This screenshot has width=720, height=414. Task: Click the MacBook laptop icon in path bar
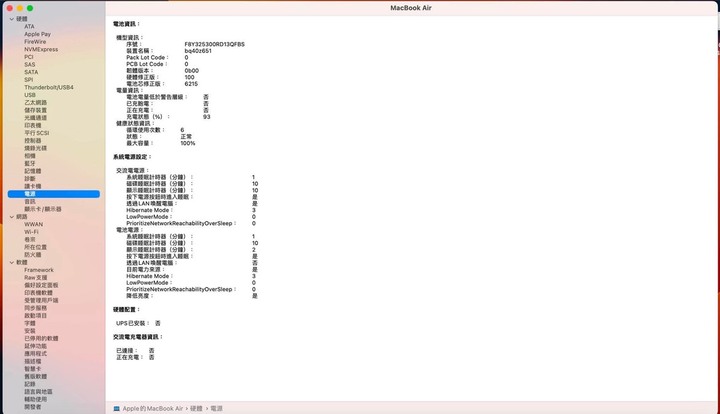click(x=117, y=408)
